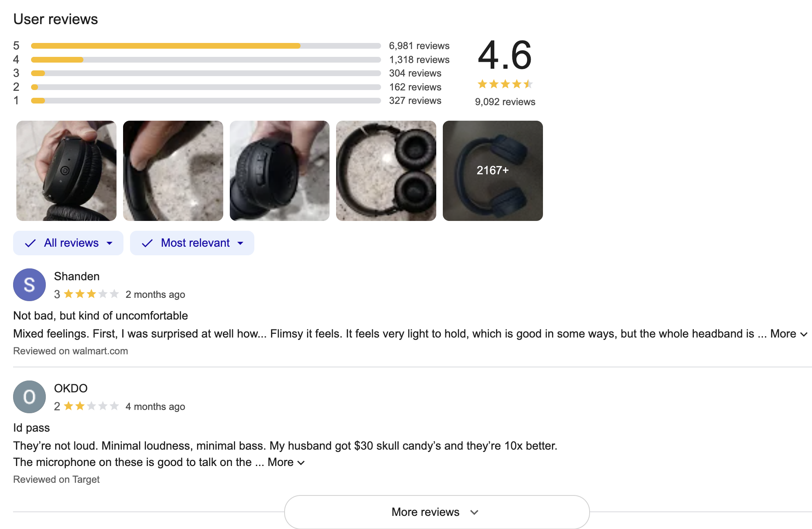Select the Most relevant filter chip
This screenshot has height=529, width=812.
(x=191, y=243)
